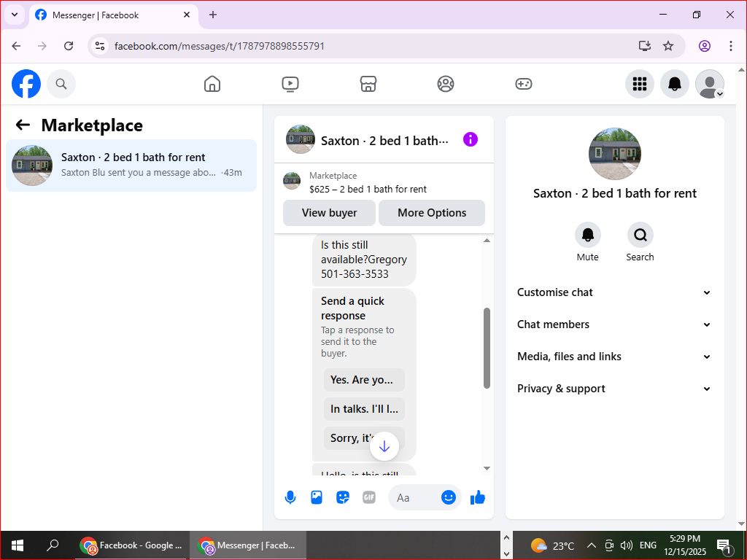The height and width of the screenshot is (560, 747).
Task: Click the chat message scrollbar thumb
Action: point(487,348)
